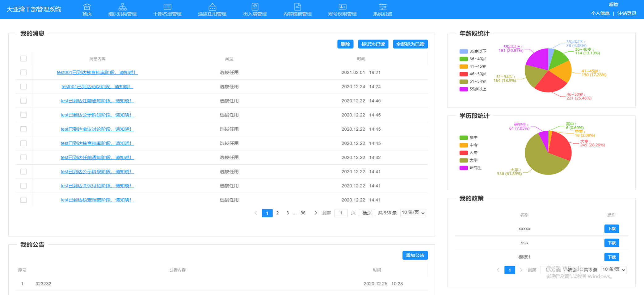
Task: Open the 10 条/页 dropdown in 我的政策
Action: click(614, 270)
